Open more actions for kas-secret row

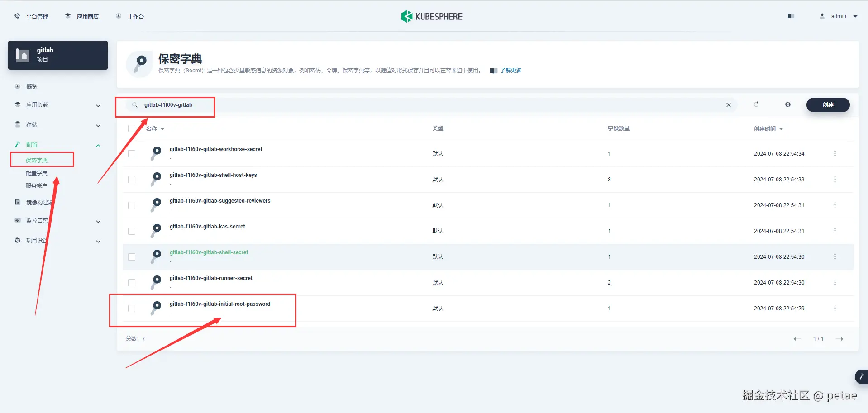(x=835, y=231)
